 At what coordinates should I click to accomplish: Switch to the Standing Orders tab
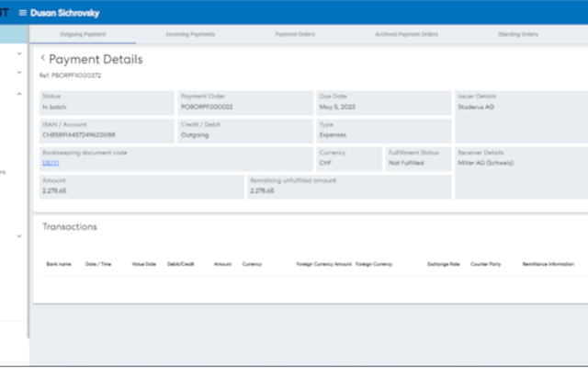click(x=518, y=34)
